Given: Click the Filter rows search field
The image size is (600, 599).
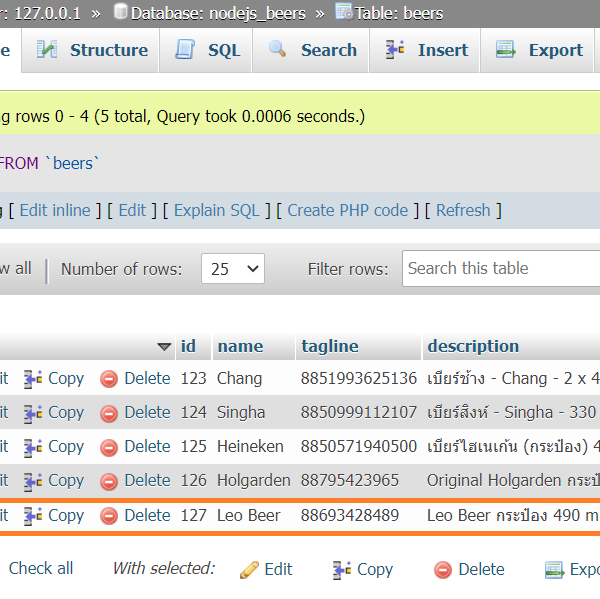Looking at the screenshot, I should (x=501, y=268).
